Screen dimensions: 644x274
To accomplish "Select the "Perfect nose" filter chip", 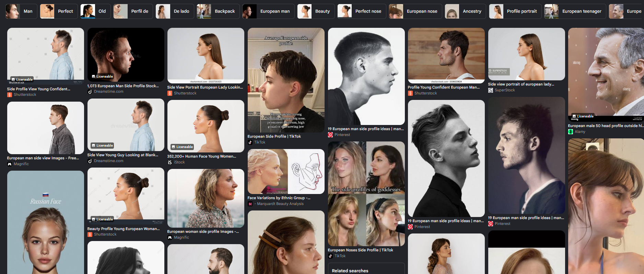I will tap(362, 11).
